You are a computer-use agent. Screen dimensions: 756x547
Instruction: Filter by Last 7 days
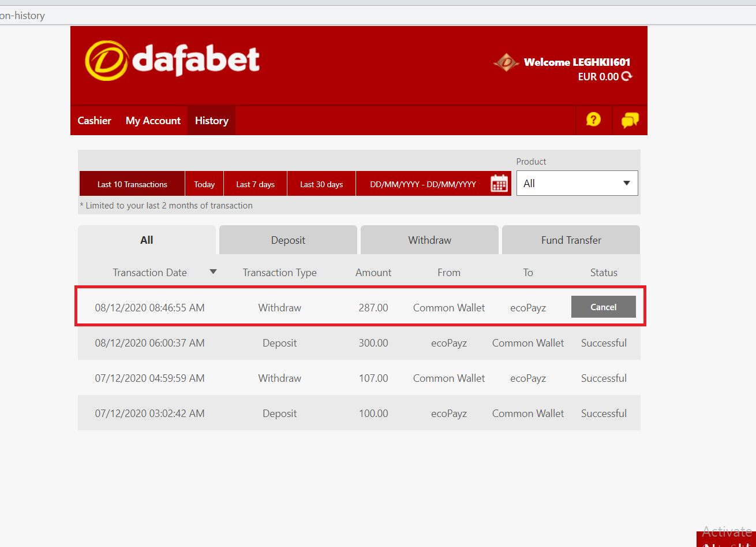pos(255,184)
